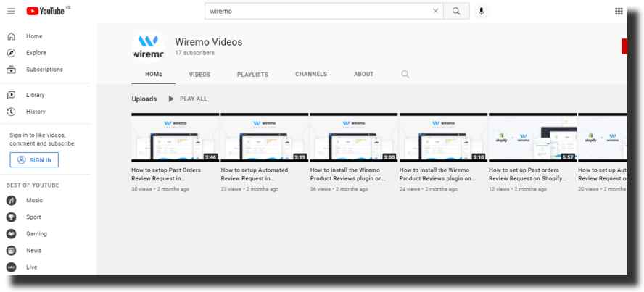The width and height of the screenshot is (644, 292).
Task: Open the CHANNELS tab
Action: click(311, 74)
